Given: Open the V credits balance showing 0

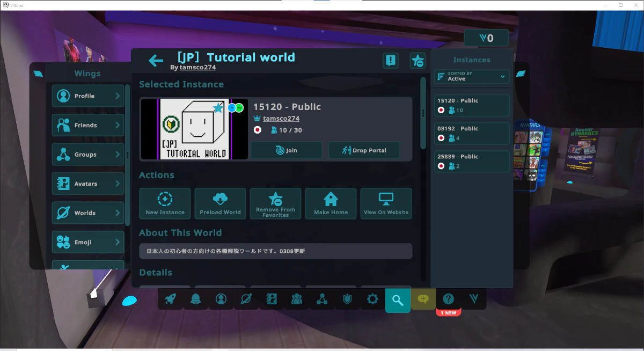Looking at the screenshot, I should coord(486,38).
